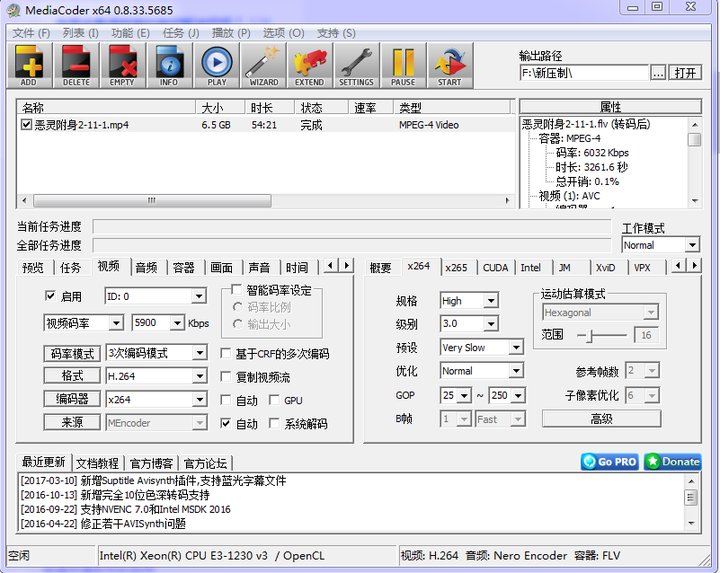
Task: Toggle 自动 checkbox next to 编码器
Action: (x=225, y=400)
